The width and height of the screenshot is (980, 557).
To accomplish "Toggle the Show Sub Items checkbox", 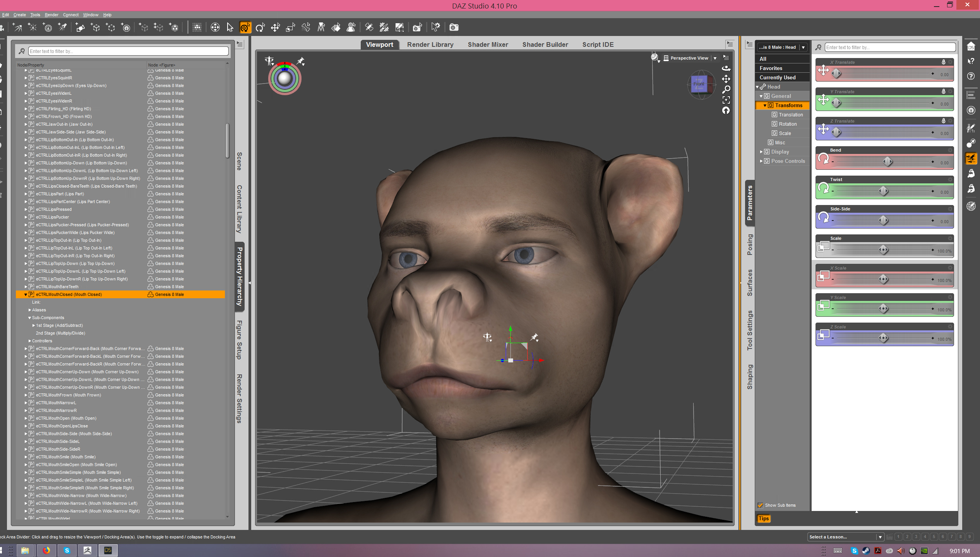I will click(x=761, y=505).
